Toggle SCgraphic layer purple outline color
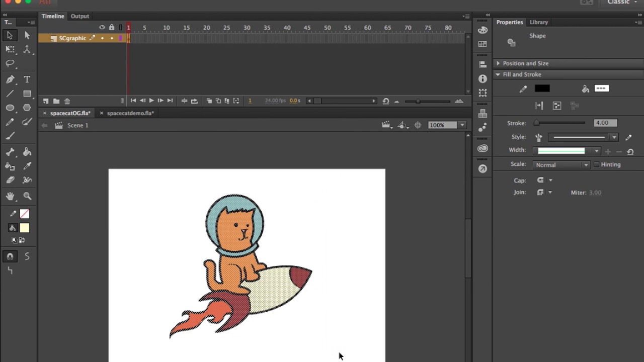The image size is (644, 362). click(120, 38)
